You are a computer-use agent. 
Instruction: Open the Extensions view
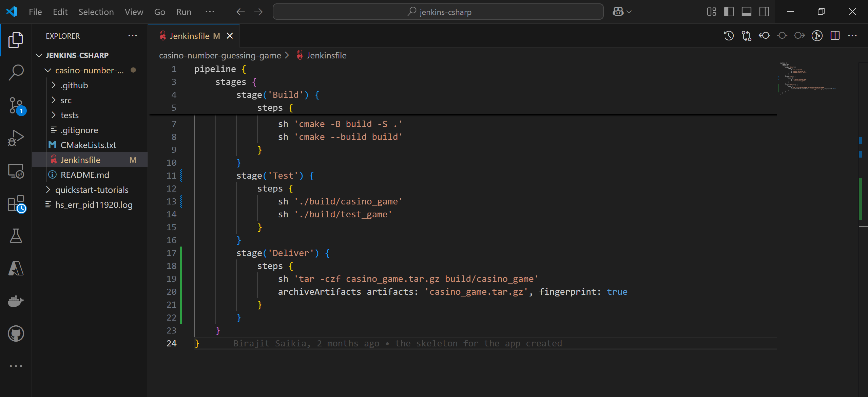tap(16, 204)
